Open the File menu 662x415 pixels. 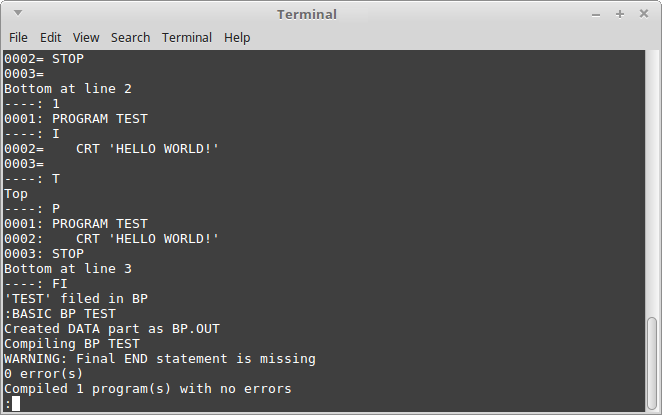[x=18, y=38]
